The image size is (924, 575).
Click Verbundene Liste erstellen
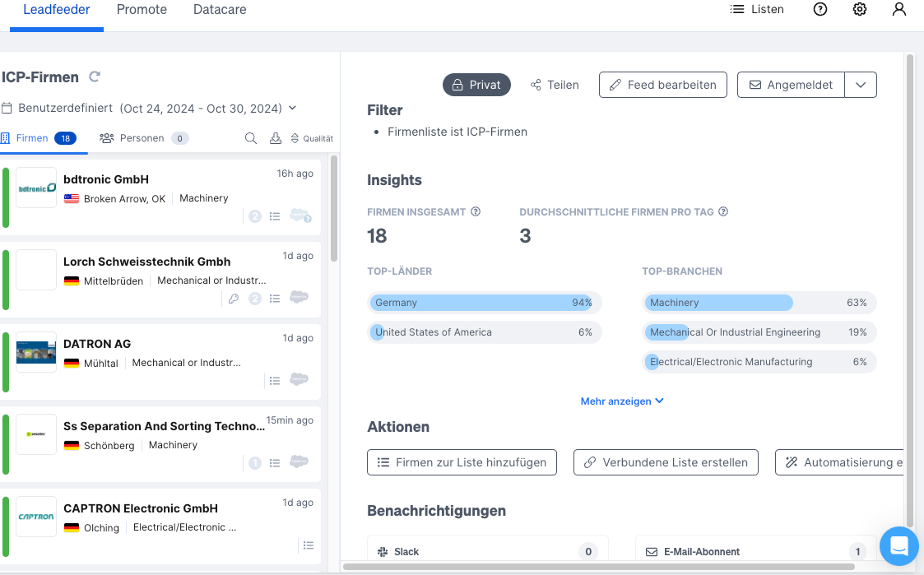(666, 462)
